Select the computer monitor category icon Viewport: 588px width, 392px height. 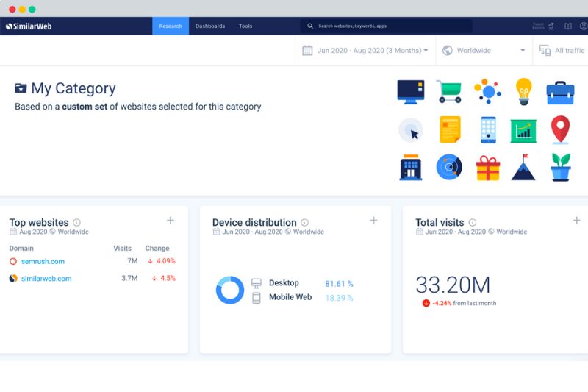pos(411,92)
